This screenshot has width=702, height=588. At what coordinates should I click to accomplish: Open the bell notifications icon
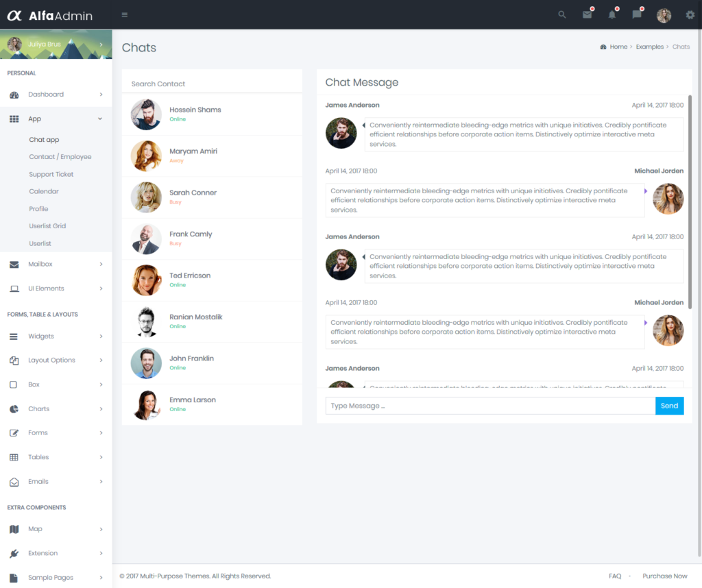pyautogui.click(x=612, y=14)
